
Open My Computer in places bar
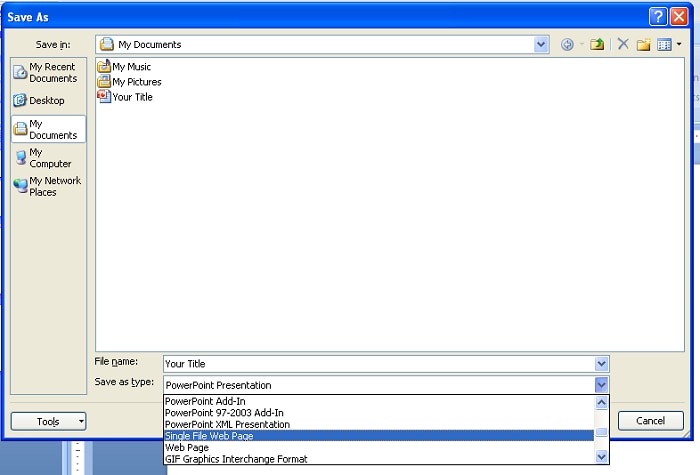48,158
